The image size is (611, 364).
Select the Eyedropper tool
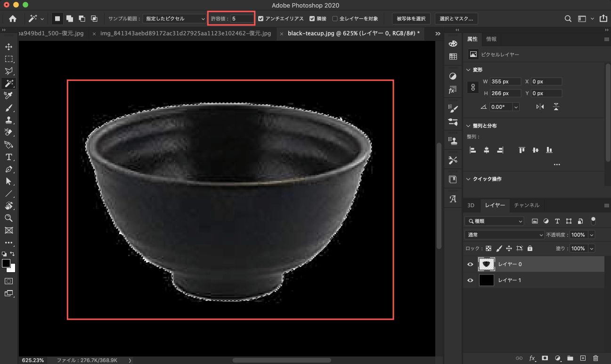click(x=9, y=96)
